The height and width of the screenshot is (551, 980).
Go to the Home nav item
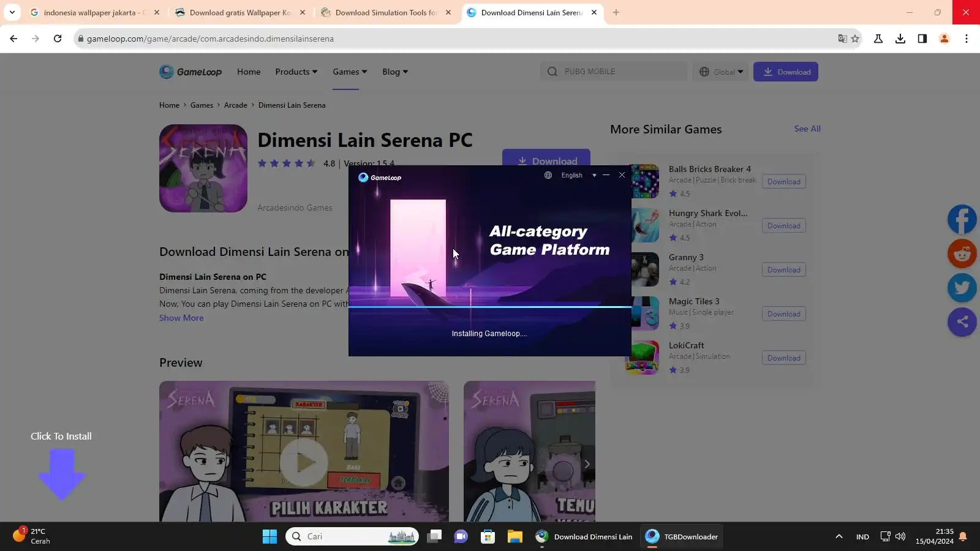click(249, 72)
